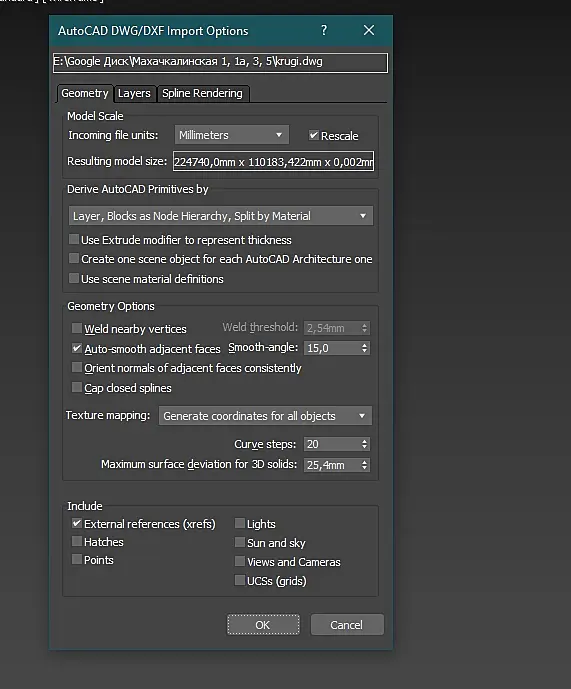Check Cap closed splines
Screen dimensions: 571x689
click(x=76, y=387)
